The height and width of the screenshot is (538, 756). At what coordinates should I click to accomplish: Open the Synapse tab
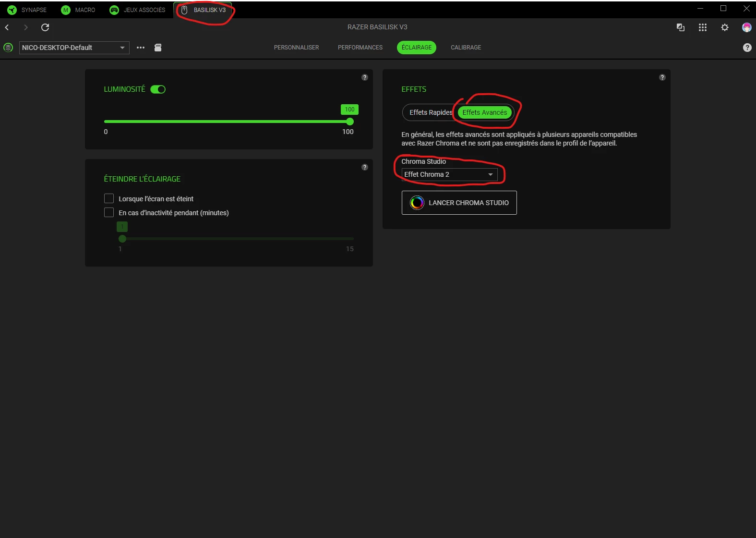(27, 10)
